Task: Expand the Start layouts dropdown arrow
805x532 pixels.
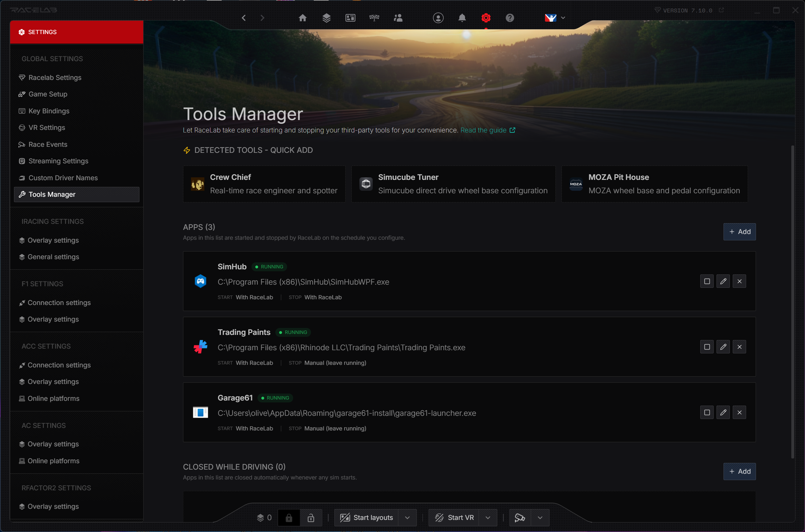Action: [407, 518]
